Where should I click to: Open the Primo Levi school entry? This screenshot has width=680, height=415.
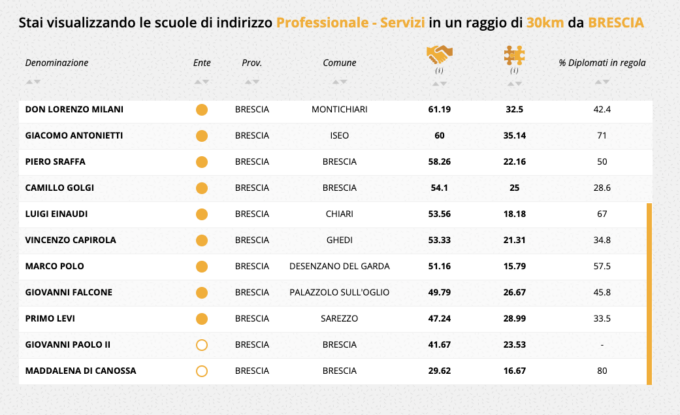[x=51, y=318]
